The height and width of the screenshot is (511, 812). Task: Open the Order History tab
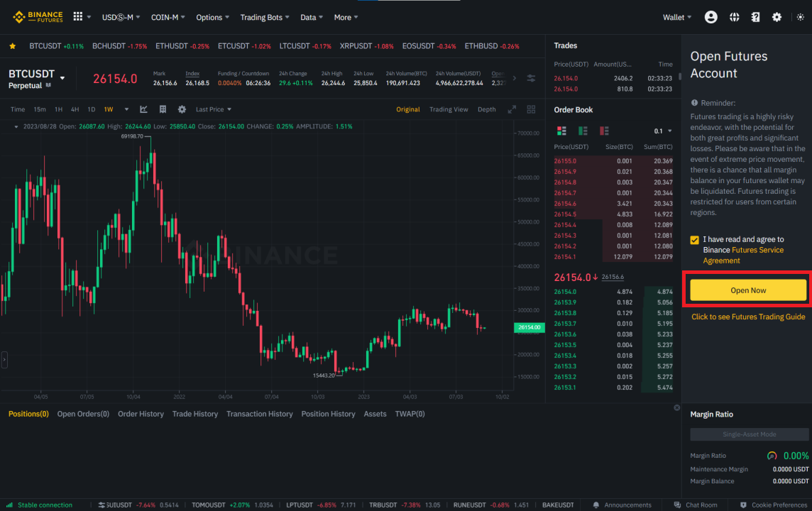141,414
